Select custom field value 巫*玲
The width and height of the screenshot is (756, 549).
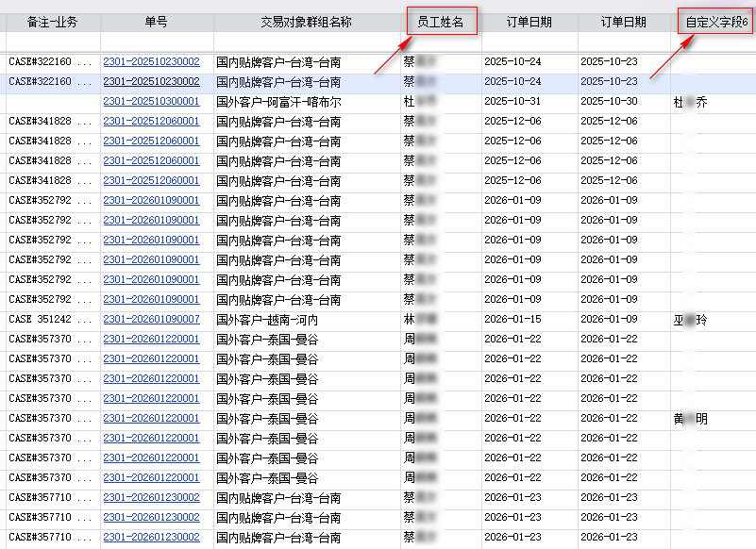click(x=691, y=320)
